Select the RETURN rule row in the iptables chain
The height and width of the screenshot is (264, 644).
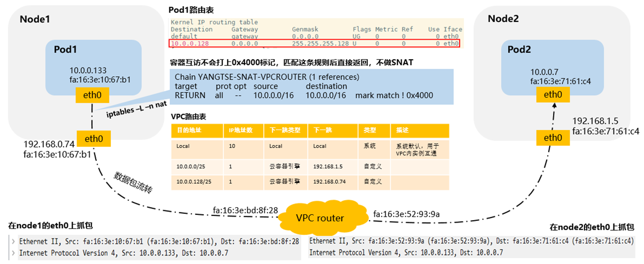coord(304,96)
